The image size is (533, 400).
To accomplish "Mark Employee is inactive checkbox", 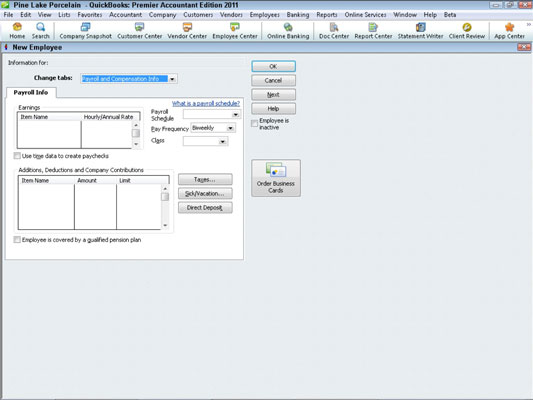I will tap(254, 124).
